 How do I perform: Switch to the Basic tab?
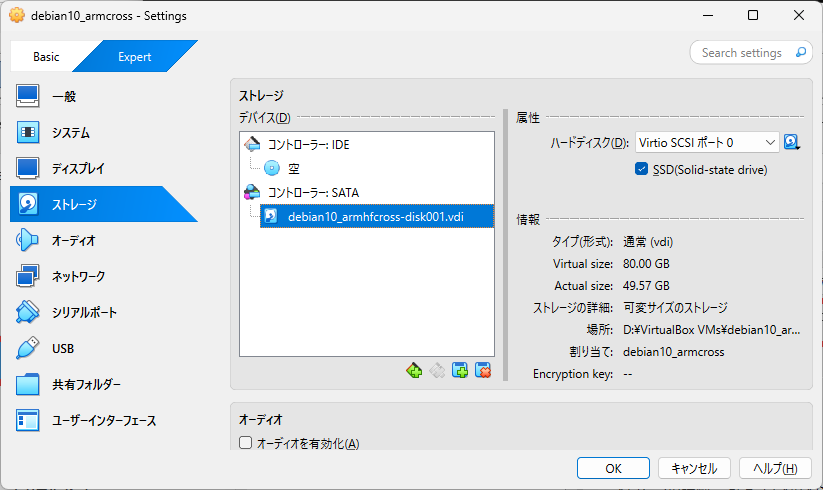point(46,57)
